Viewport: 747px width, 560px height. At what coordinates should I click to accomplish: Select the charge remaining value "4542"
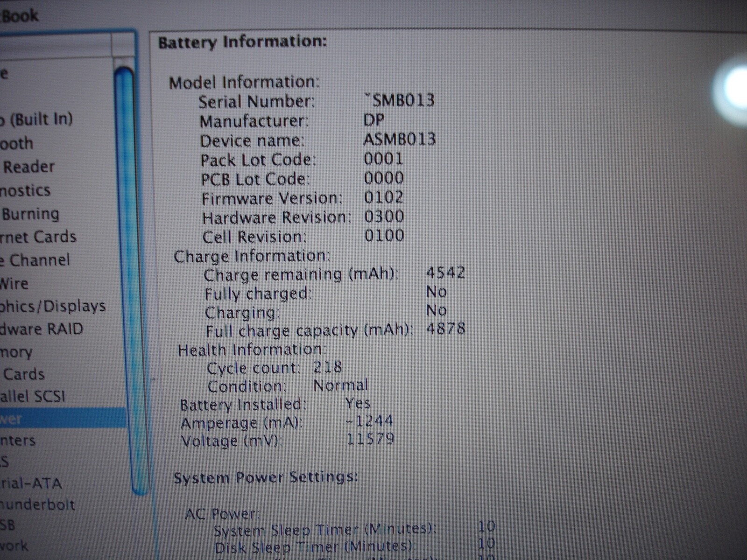446,273
